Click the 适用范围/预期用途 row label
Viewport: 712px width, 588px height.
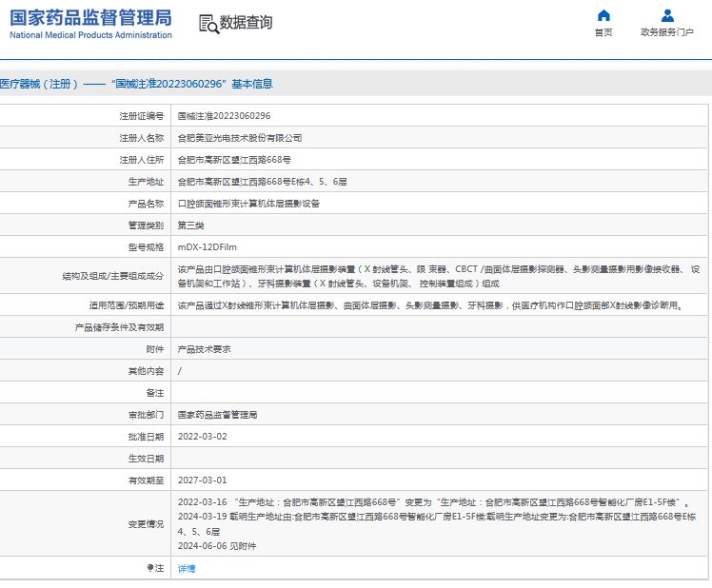pyautogui.click(x=127, y=305)
